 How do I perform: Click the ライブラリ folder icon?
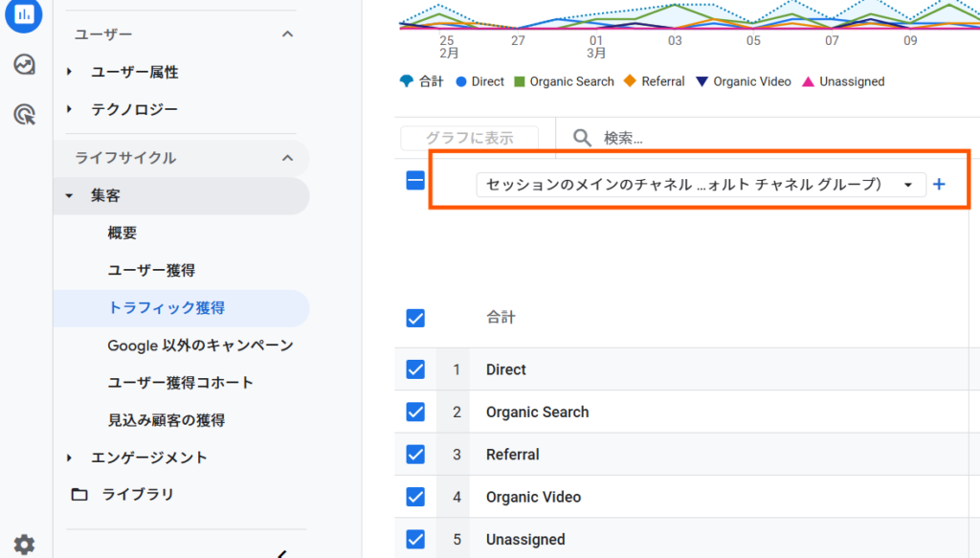[x=79, y=495]
